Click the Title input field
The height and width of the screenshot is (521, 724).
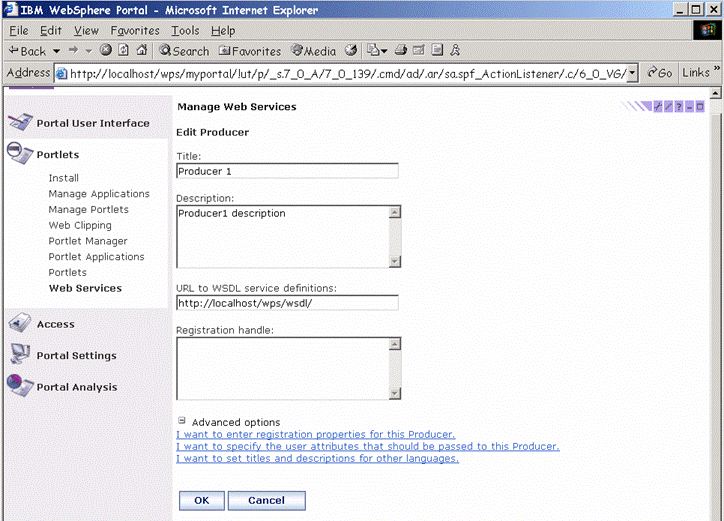click(x=287, y=171)
